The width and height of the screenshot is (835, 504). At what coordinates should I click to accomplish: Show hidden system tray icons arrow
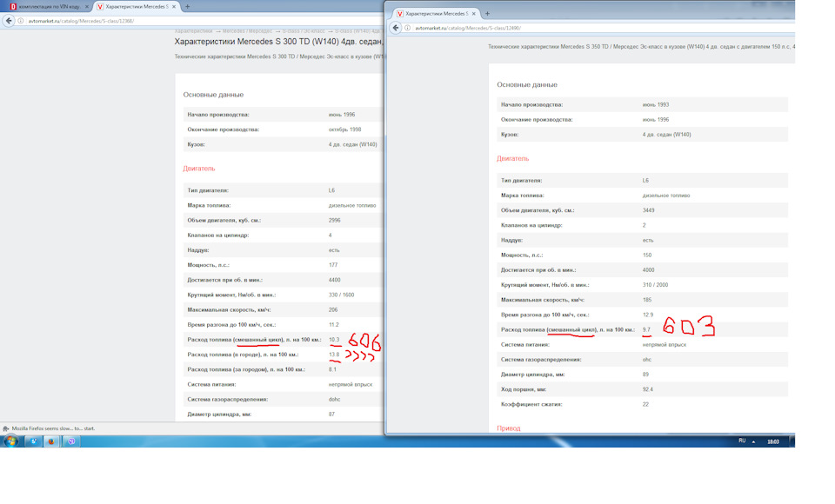point(754,441)
